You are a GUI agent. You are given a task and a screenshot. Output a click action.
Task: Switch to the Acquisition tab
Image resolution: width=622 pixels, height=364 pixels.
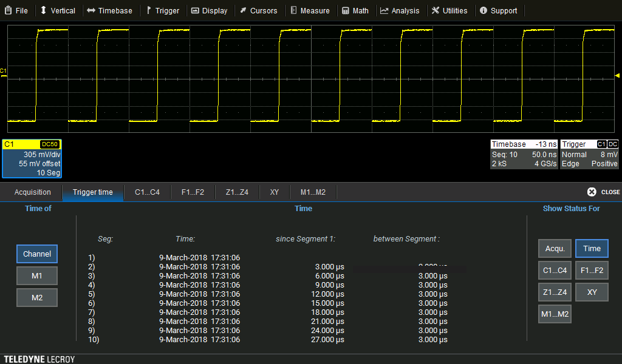33,192
